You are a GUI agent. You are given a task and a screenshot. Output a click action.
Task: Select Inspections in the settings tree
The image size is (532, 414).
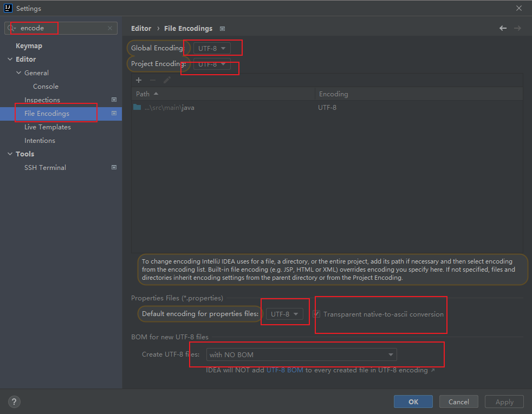pyautogui.click(x=42, y=100)
